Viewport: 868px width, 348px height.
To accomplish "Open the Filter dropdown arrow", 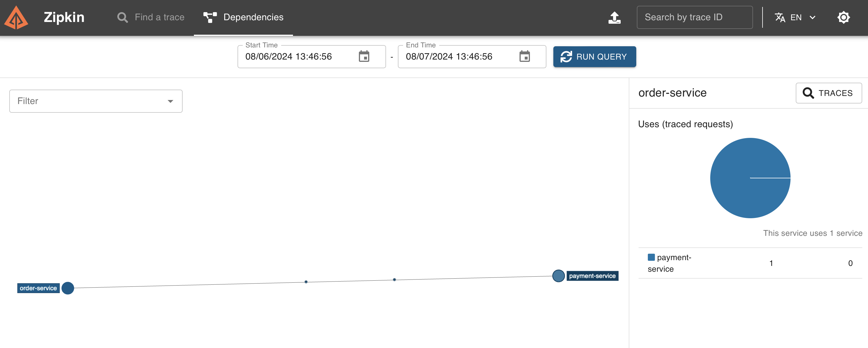I will tap(170, 101).
